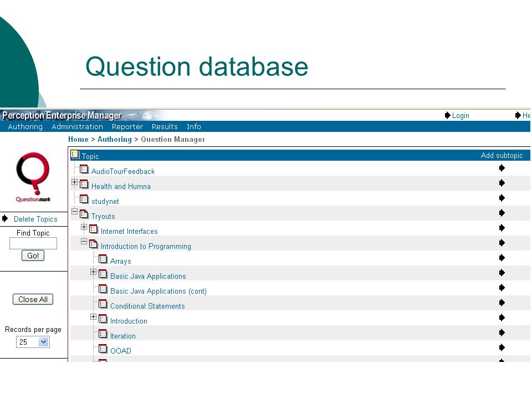Expand the Introduction subtopic

(x=94, y=316)
